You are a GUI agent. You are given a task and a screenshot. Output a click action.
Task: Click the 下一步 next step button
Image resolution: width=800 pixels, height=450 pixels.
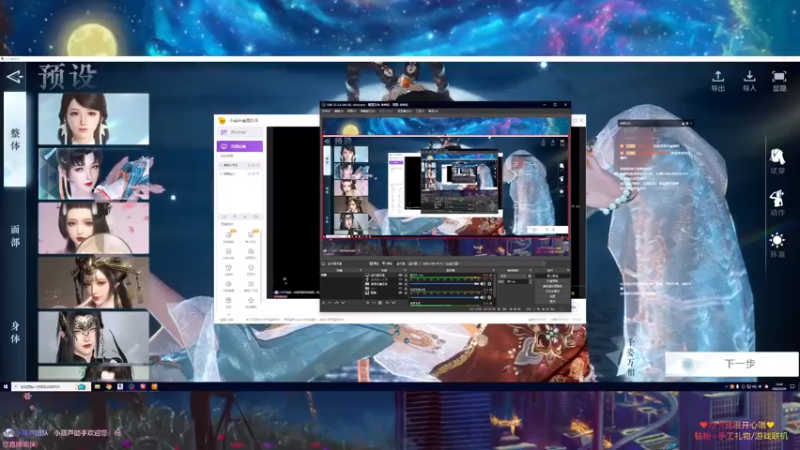[x=732, y=364]
